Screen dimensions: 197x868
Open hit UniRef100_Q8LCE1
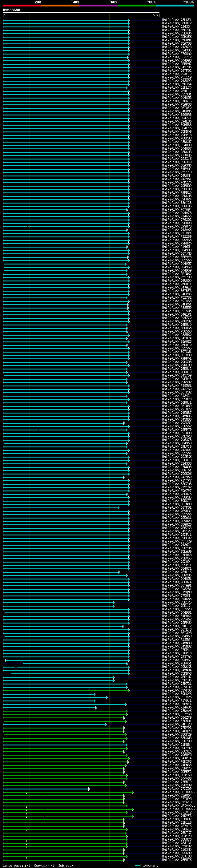click(x=177, y=20)
